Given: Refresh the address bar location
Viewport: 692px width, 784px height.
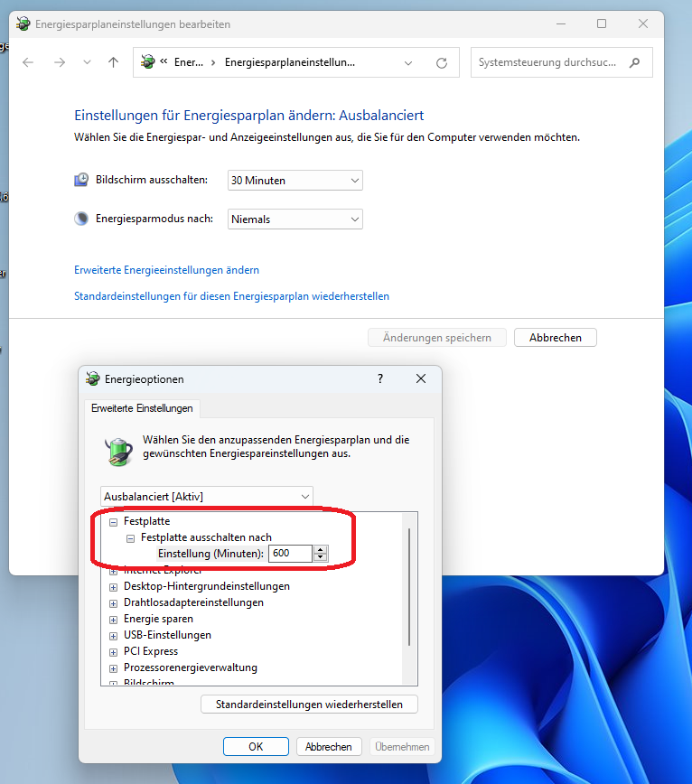Looking at the screenshot, I should 442,63.
